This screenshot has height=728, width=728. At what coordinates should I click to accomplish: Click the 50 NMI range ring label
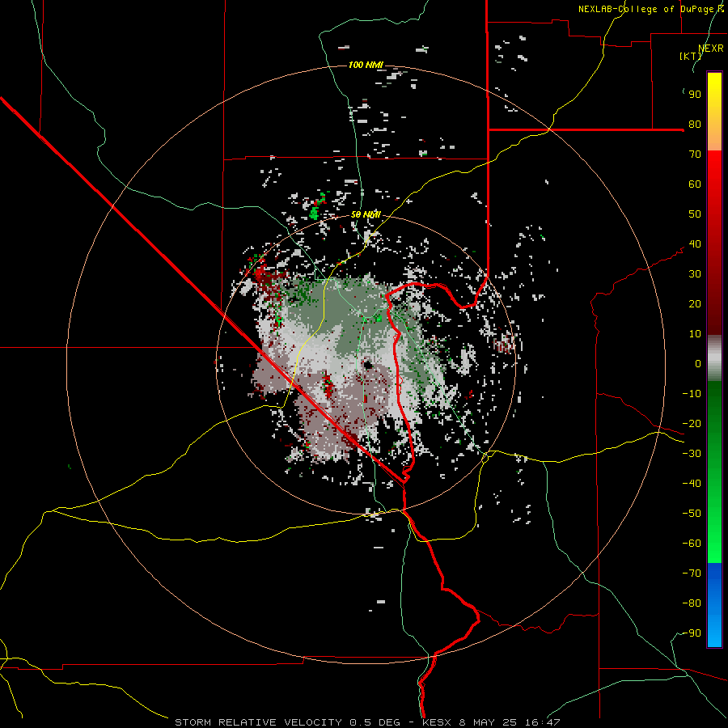click(x=366, y=214)
